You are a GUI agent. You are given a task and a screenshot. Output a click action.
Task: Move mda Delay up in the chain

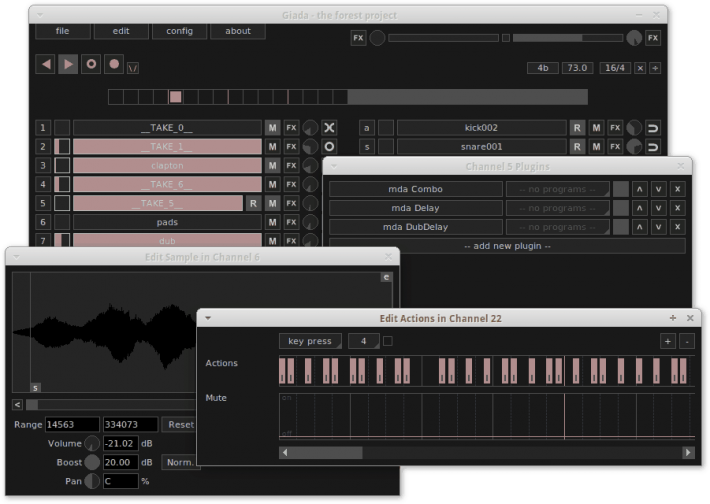click(x=639, y=208)
